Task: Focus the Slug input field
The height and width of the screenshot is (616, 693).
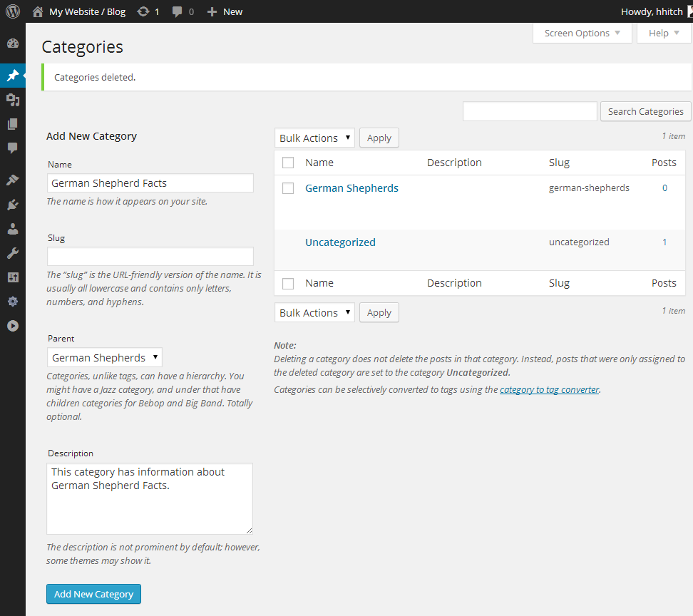Action: coord(150,257)
